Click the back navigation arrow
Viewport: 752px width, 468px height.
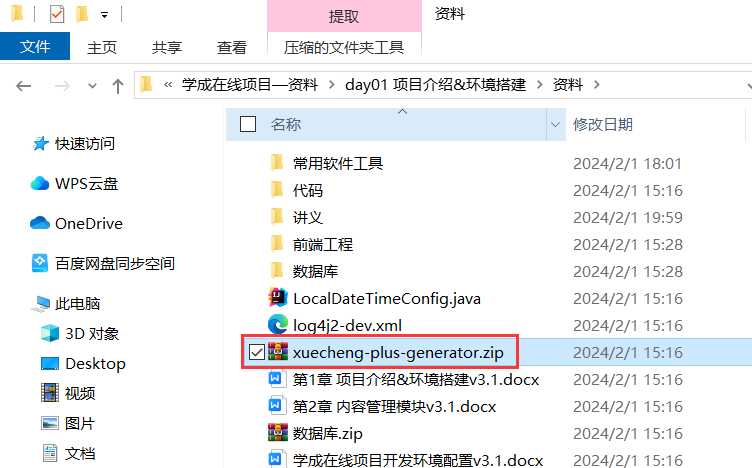click(24, 86)
